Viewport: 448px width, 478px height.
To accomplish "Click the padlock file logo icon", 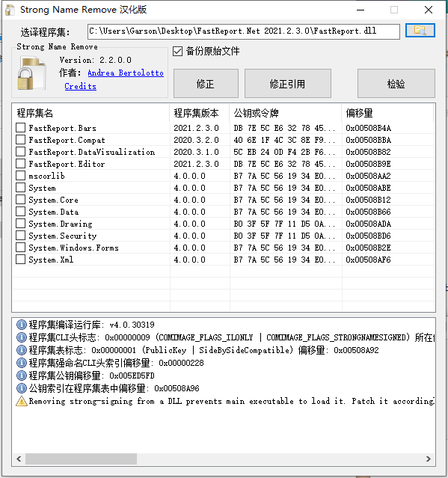I will (x=31, y=73).
